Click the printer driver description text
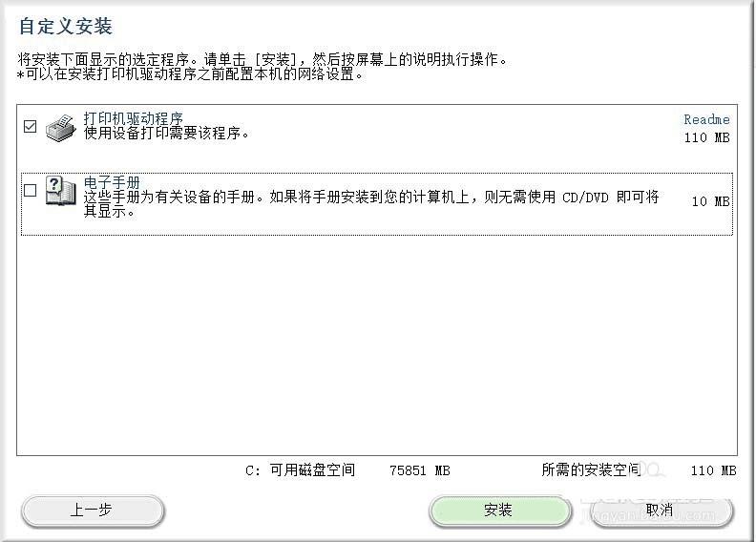Viewport: 756px width, 542px height. [166, 133]
